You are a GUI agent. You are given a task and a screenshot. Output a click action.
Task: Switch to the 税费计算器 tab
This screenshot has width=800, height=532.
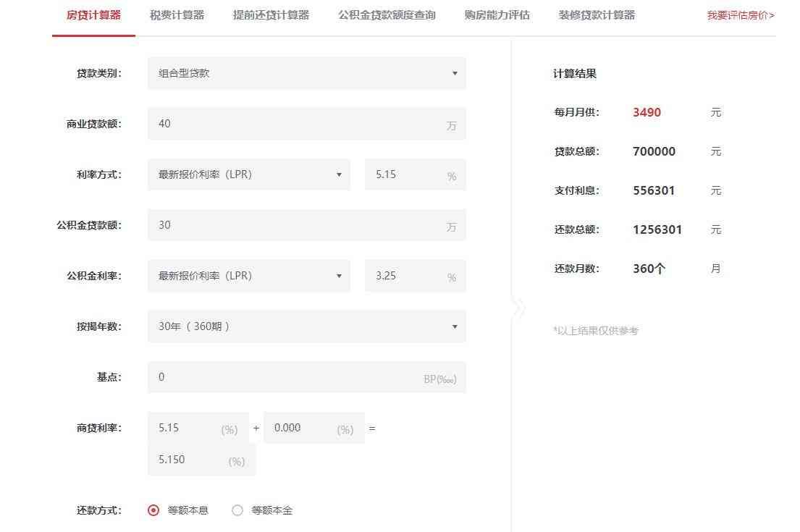(177, 15)
